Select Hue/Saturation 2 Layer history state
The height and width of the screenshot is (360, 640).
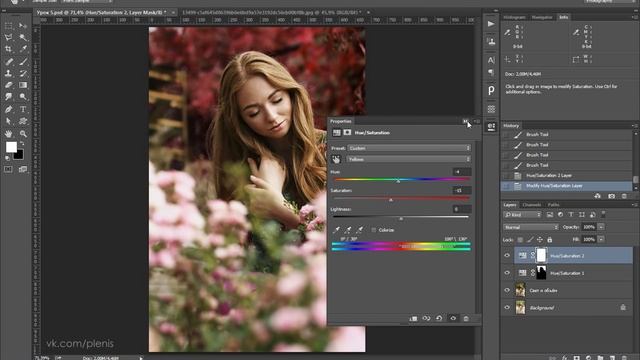(x=567, y=176)
